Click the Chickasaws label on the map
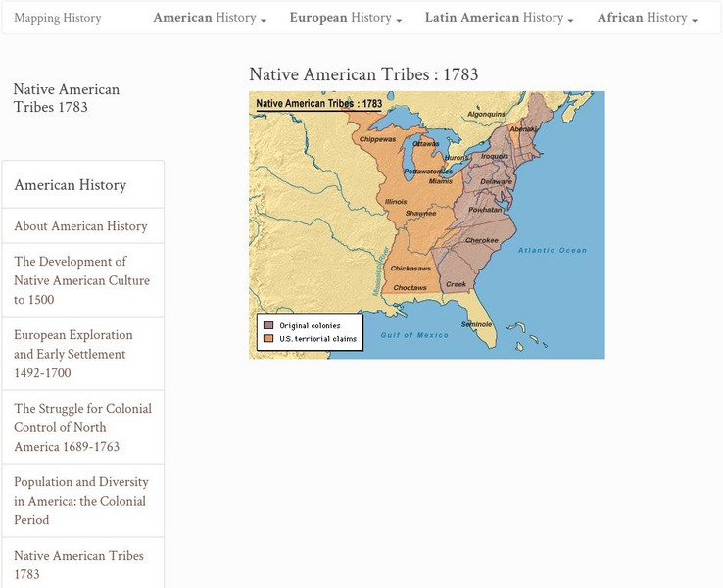 [410, 269]
